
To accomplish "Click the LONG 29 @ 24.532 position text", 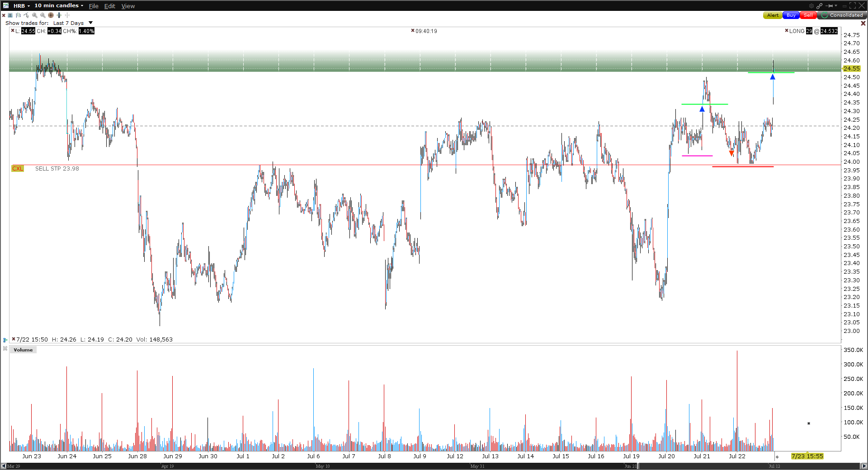I will click(x=813, y=31).
